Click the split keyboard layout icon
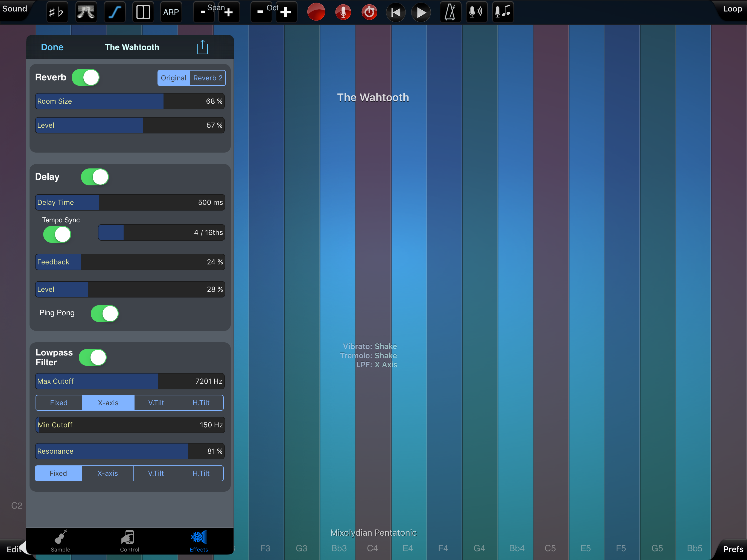Image resolution: width=747 pixels, height=560 pixels. coord(143,12)
